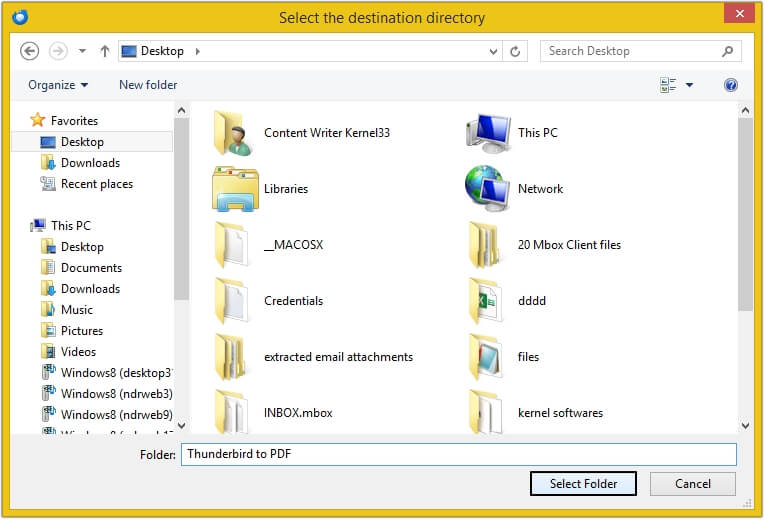Viewport: 765px width, 520px height.
Task: Open Downloads under Favorites
Action: [x=90, y=163]
